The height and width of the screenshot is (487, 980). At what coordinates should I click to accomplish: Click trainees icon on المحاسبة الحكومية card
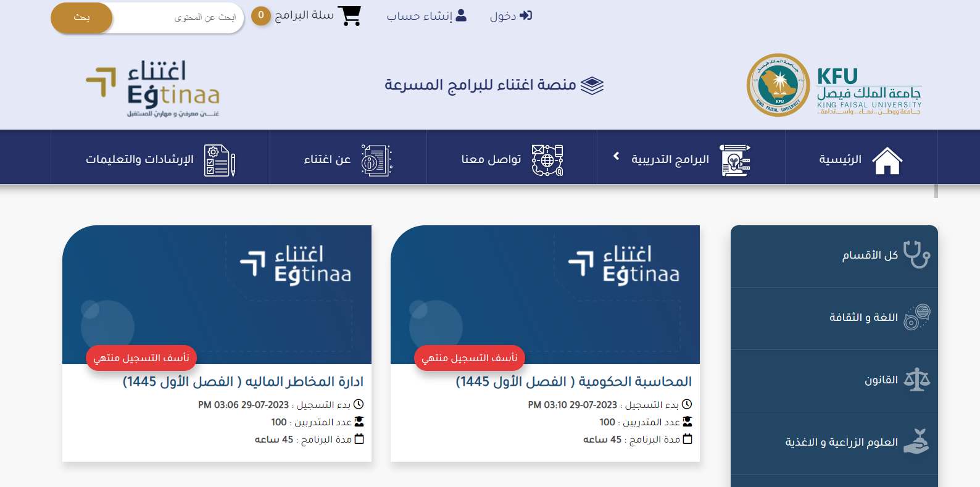click(x=687, y=422)
